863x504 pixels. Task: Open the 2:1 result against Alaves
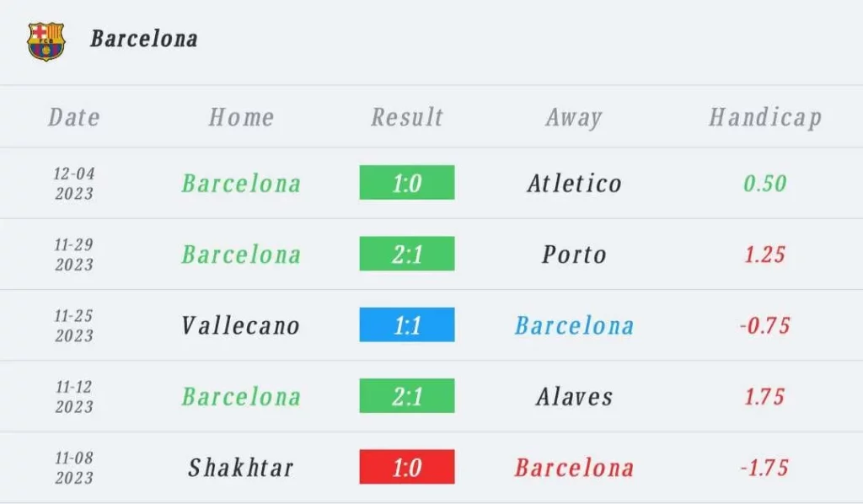click(x=407, y=395)
